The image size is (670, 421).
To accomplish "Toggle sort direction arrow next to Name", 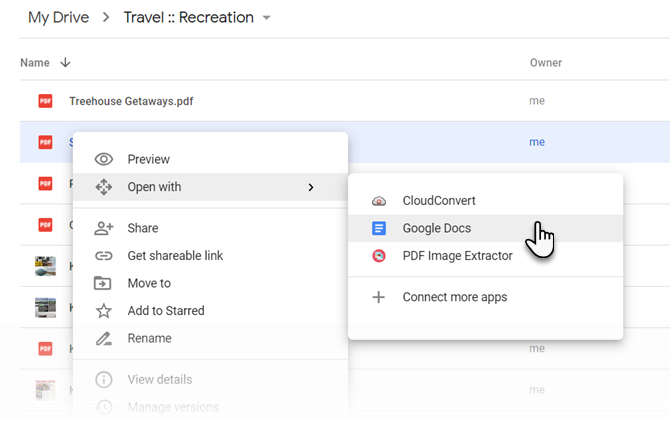I will click(66, 63).
